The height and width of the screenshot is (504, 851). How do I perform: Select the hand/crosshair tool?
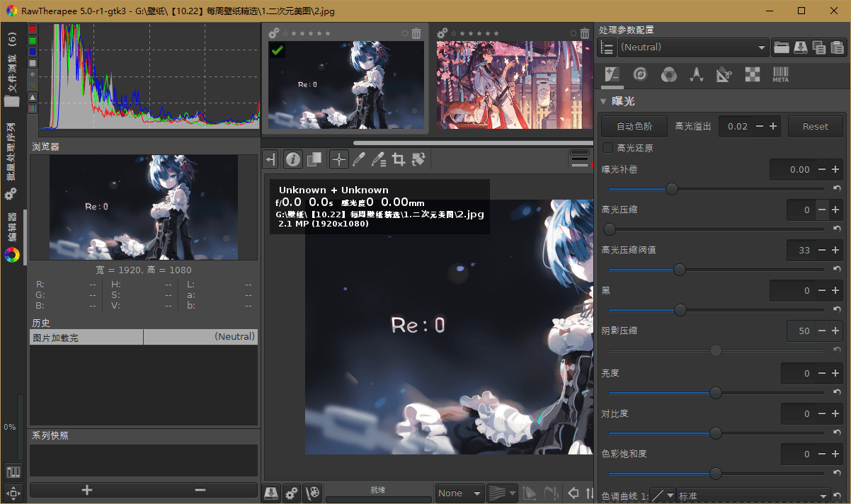[x=339, y=159]
